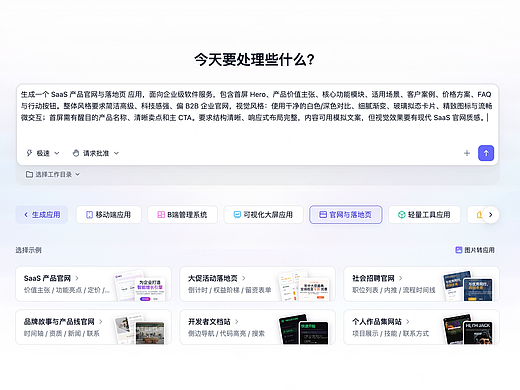This screenshot has height=390, width=520.
Task: Click the 官网与落地页 window icon
Action: coord(323,215)
